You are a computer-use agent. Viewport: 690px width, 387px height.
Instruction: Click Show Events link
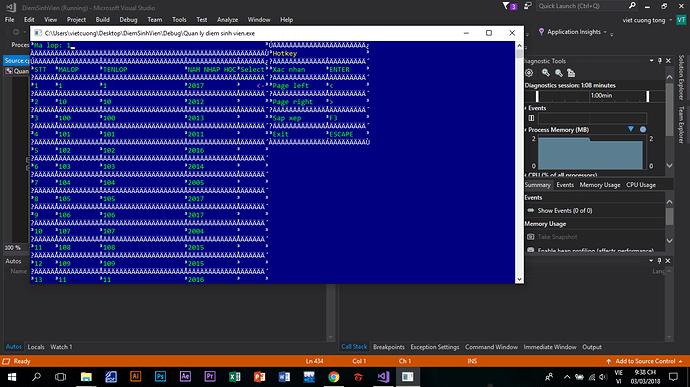565,210
